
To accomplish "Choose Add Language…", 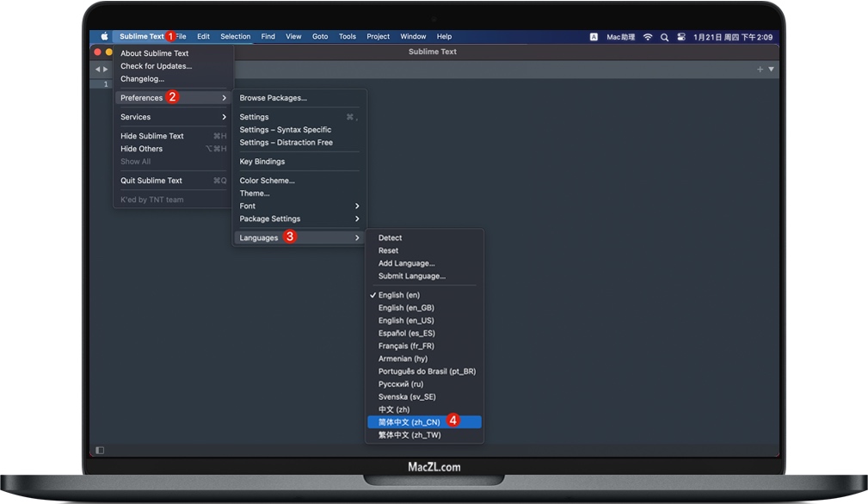I will tap(425, 263).
